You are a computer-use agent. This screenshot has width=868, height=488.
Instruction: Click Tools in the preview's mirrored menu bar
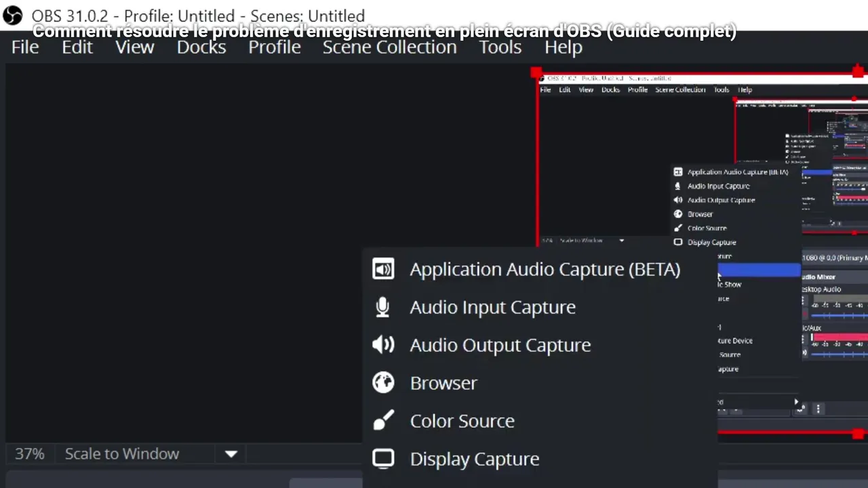722,89
